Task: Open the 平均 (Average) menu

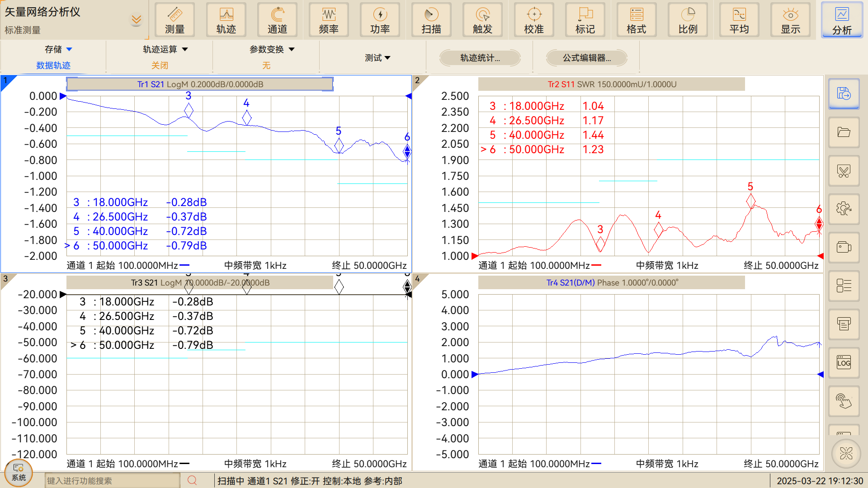Action: pos(739,20)
